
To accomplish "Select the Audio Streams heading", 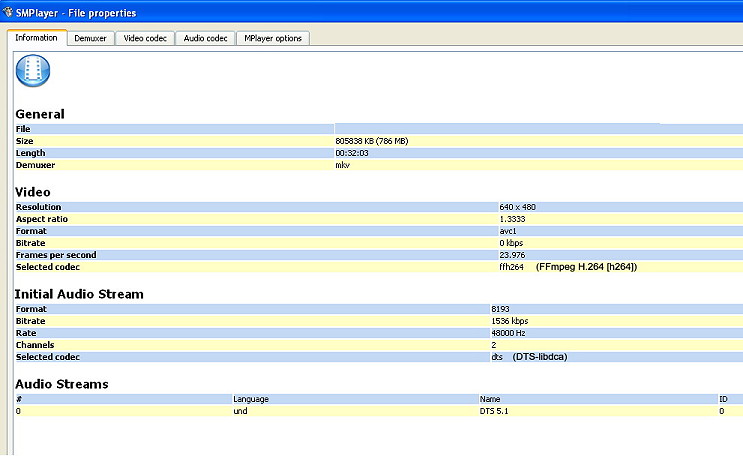I will [62, 384].
